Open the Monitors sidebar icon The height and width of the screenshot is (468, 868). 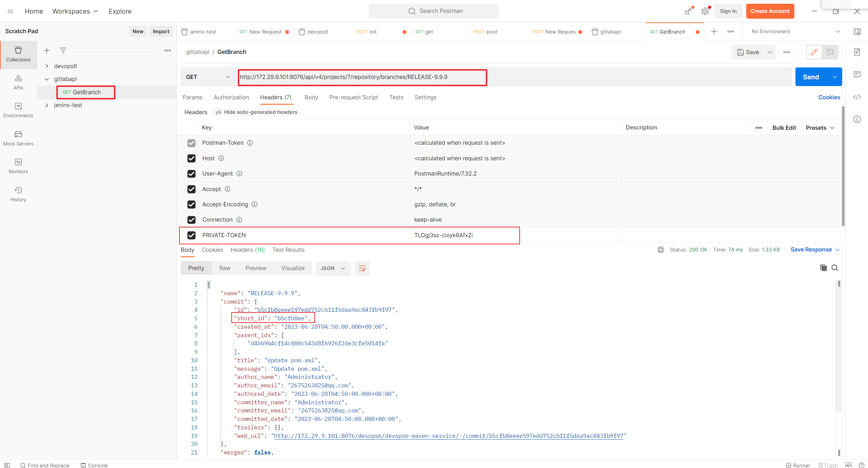(18, 166)
